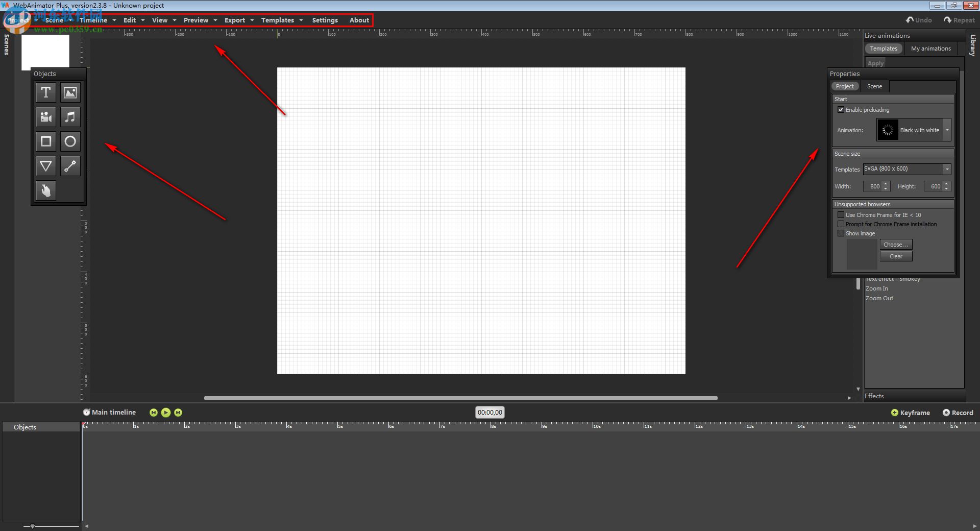Image resolution: width=980 pixels, height=531 pixels.
Task: Switch to the Scene properties tab
Action: [874, 86]
